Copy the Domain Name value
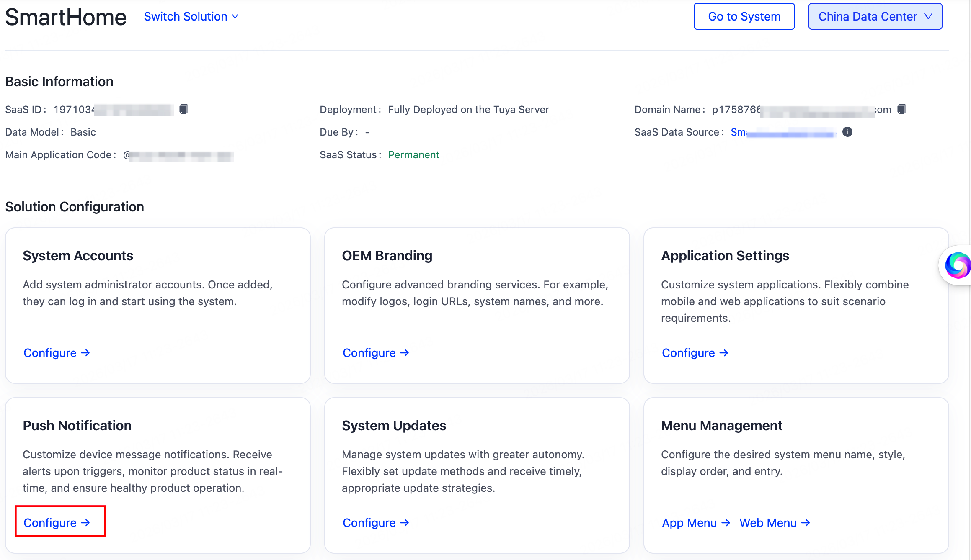Image resolution: width=971 pixels, height=560 pixels. click(x=901, y=109)
